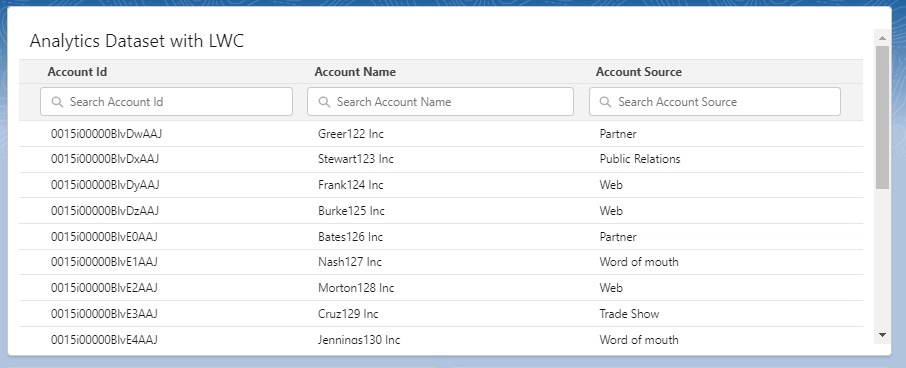Viewport: 906px width, 368px height.
Task: Click the Greer122 Inc account name
Action: (x=351, y=133)
